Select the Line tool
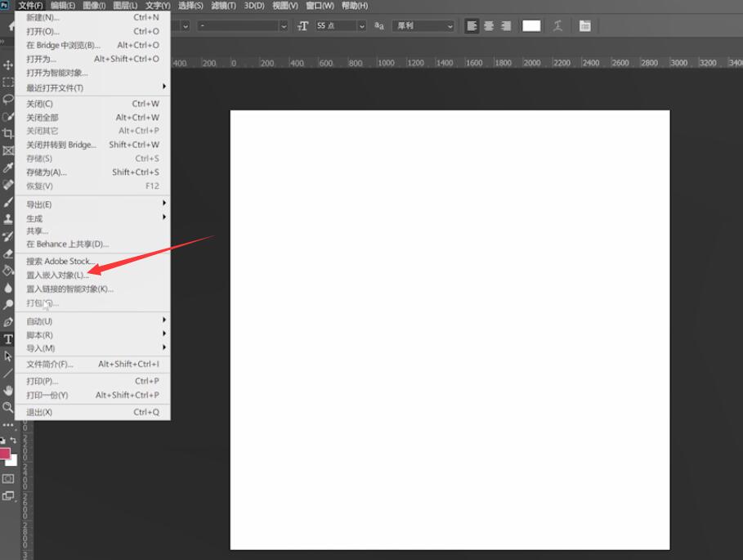Image resolution: width=743 pixels, height=560 pixels. pos(8,374)
